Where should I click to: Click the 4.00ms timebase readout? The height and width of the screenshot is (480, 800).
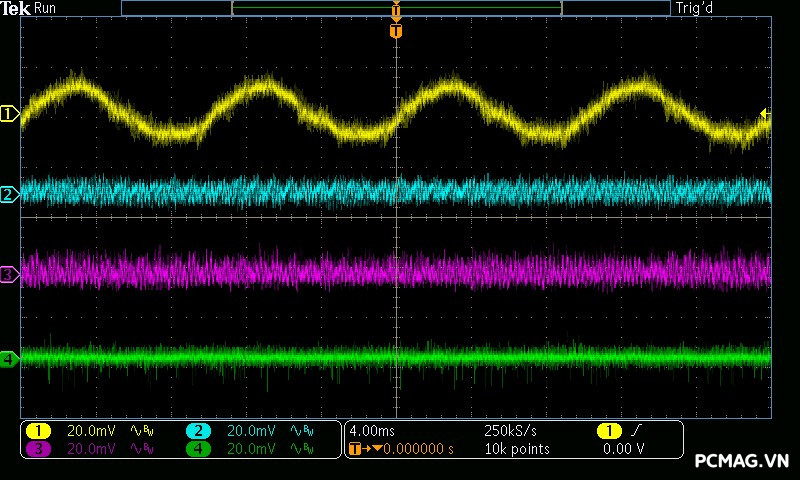point(373,431)
